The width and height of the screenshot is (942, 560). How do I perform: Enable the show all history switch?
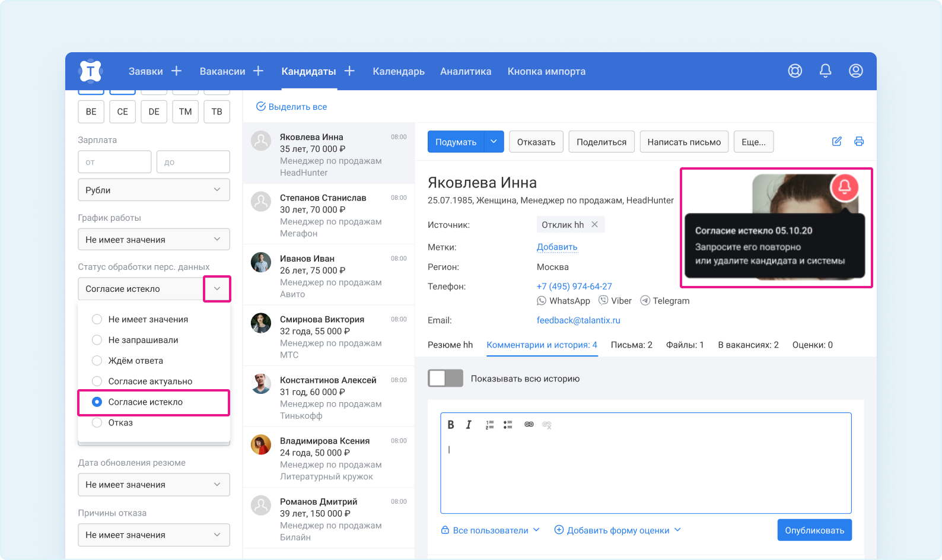(x=445, y=378)
